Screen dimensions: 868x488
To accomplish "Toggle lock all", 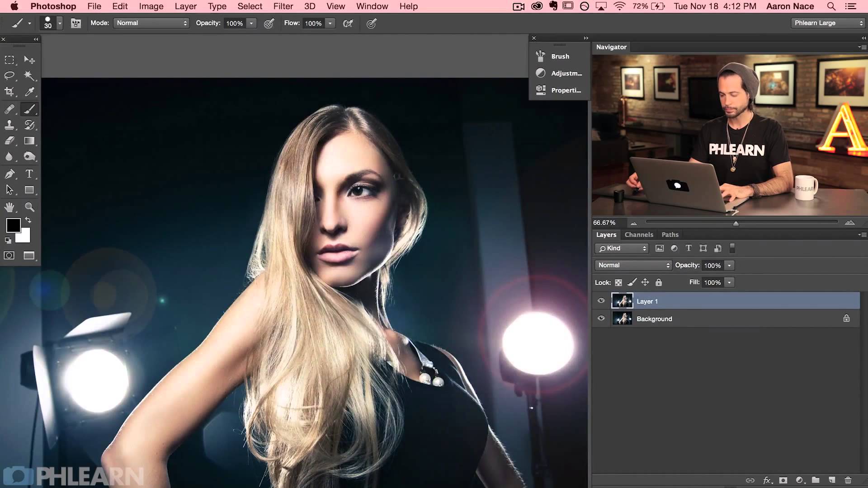I will [659, 282].
